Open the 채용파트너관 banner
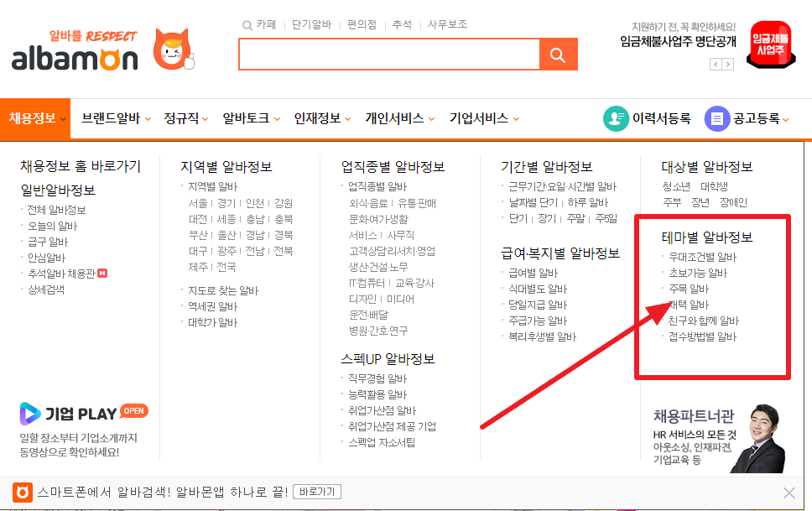Image resolution: width=812 pixels, height=511 pixels. pyautogui.click(x=719, y=439)
